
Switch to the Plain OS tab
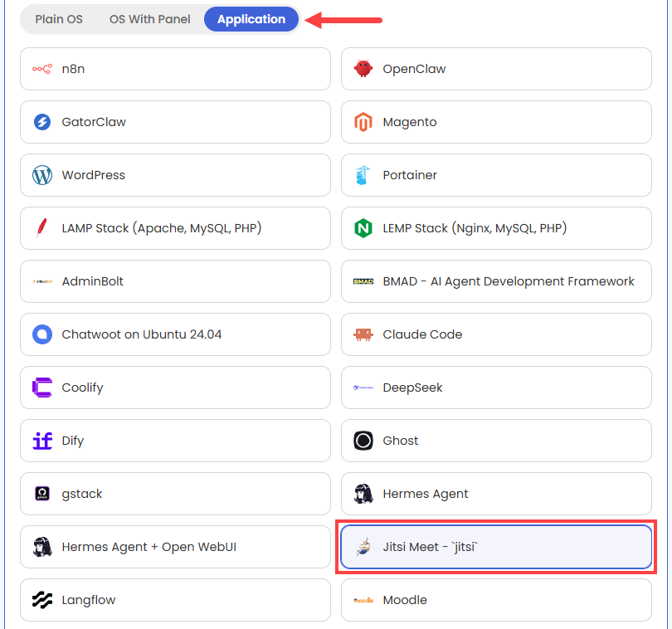59,19
